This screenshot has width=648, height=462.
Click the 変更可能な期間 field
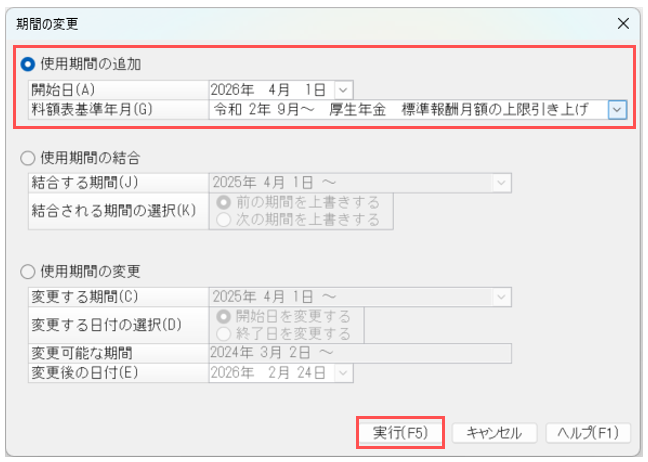click(x=360, y=353)
